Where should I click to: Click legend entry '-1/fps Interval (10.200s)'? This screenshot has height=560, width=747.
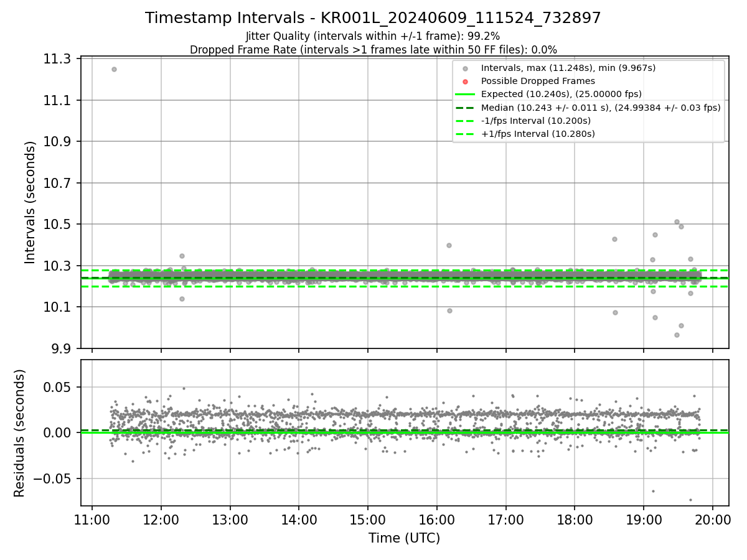point(536,121)
